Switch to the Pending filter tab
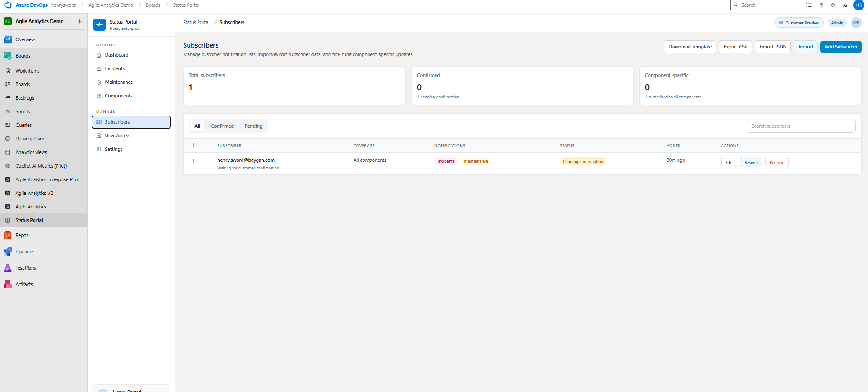Image resolution: width=868 pixels, height=392 pixels. (253, 126)
